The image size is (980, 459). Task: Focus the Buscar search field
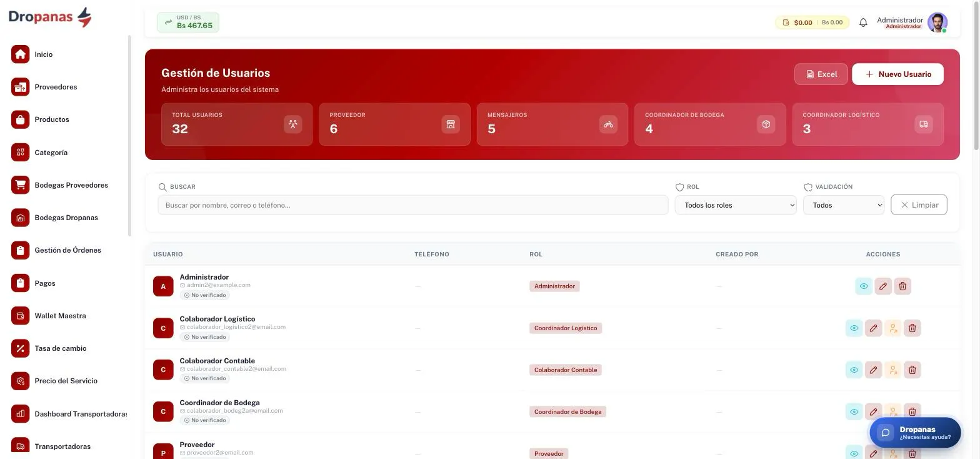point(413,205)
